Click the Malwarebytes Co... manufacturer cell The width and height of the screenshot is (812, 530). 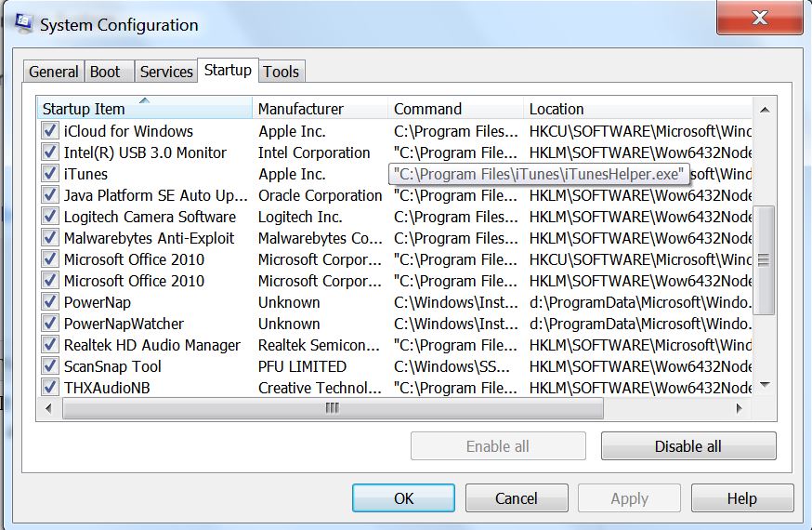click(320, 238)
